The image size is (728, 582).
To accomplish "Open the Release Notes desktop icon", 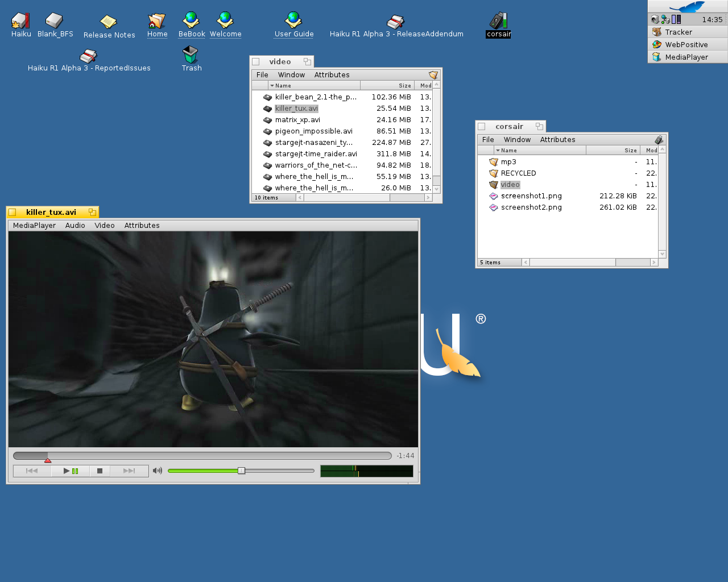I will pos(108,22).
